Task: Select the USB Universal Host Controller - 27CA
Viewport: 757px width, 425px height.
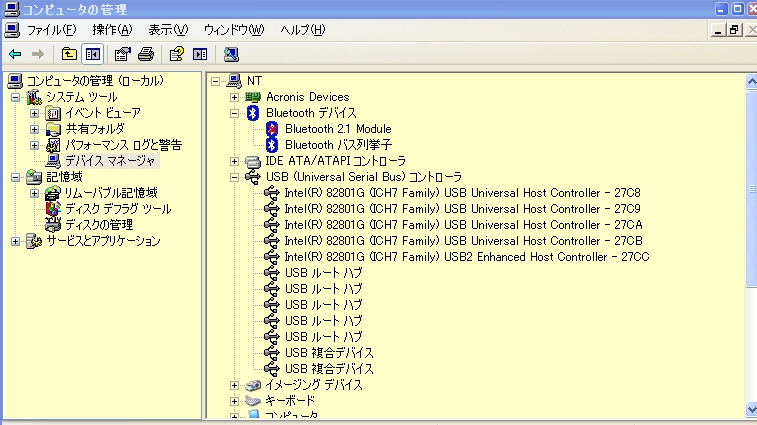Action: (463, 225)
